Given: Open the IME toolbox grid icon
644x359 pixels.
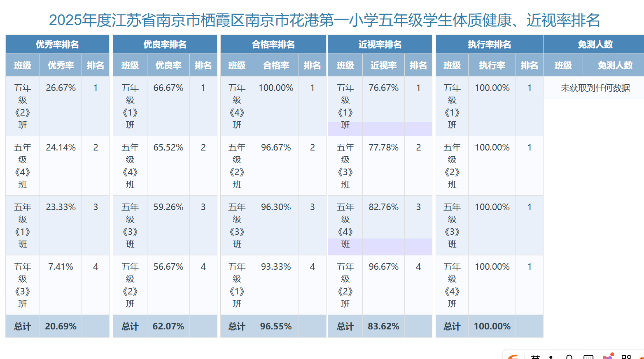Looking at the screenshot, I should coord(626,357).
